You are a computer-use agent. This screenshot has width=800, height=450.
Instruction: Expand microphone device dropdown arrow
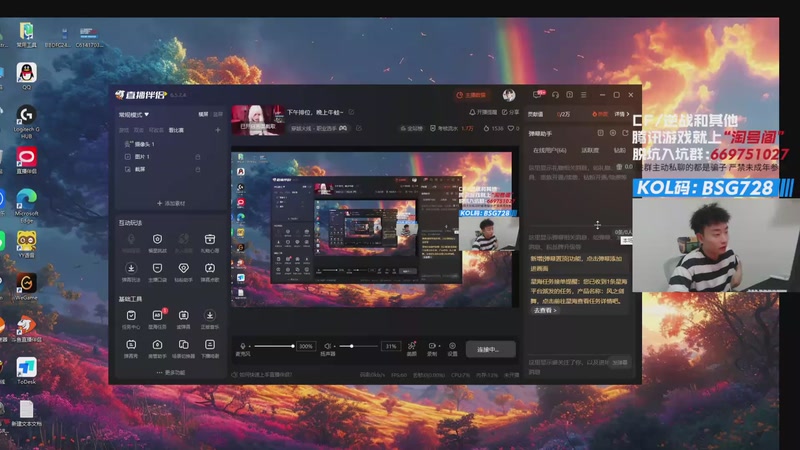point(248,346)
